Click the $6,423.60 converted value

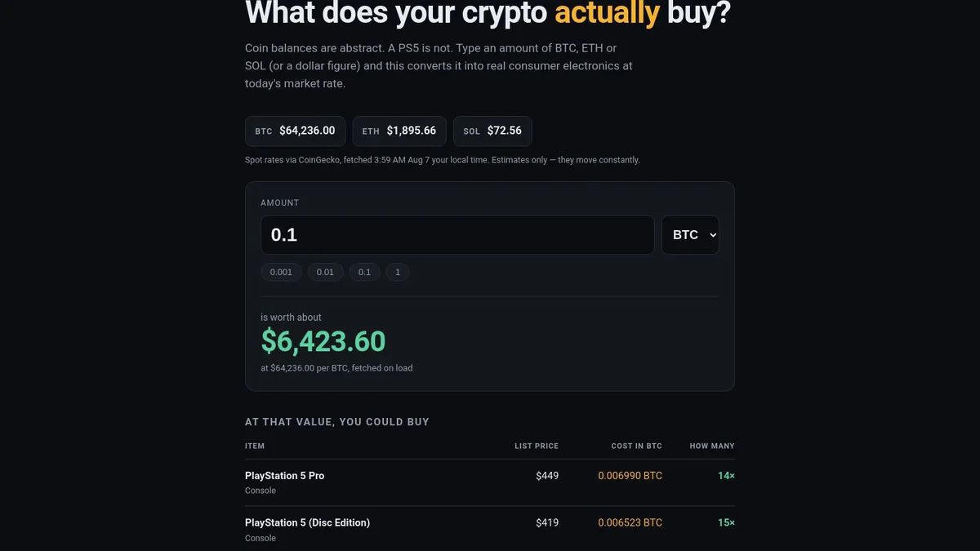323,341
